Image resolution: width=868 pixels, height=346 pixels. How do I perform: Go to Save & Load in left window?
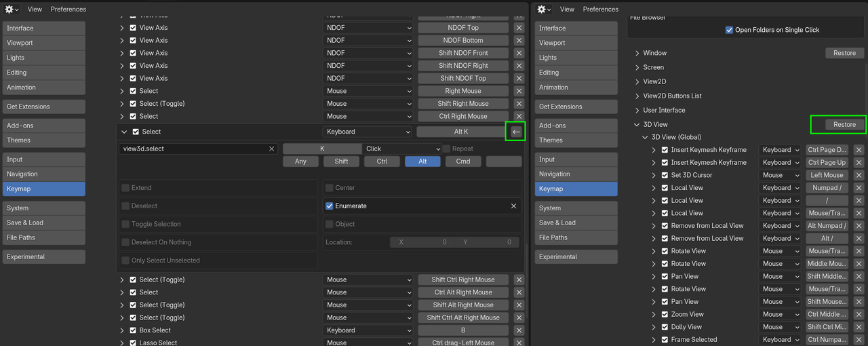click(x=44, y=223)
